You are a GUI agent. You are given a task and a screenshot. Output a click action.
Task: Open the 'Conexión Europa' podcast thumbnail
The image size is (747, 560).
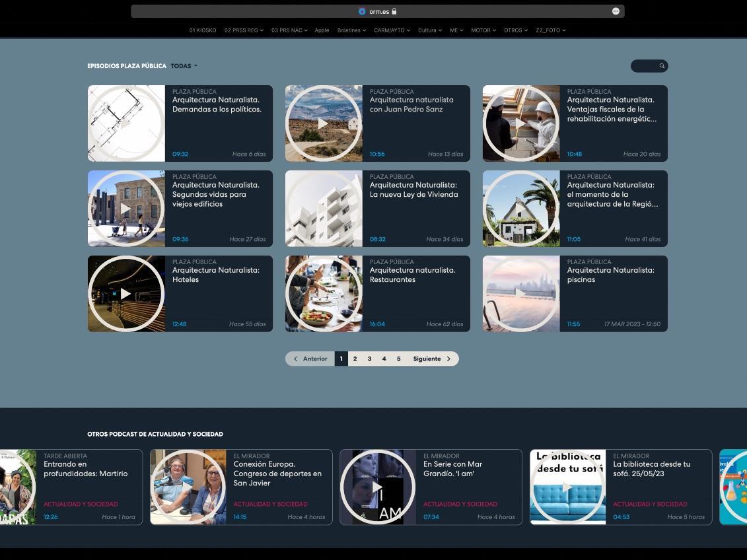click(188, 487)
